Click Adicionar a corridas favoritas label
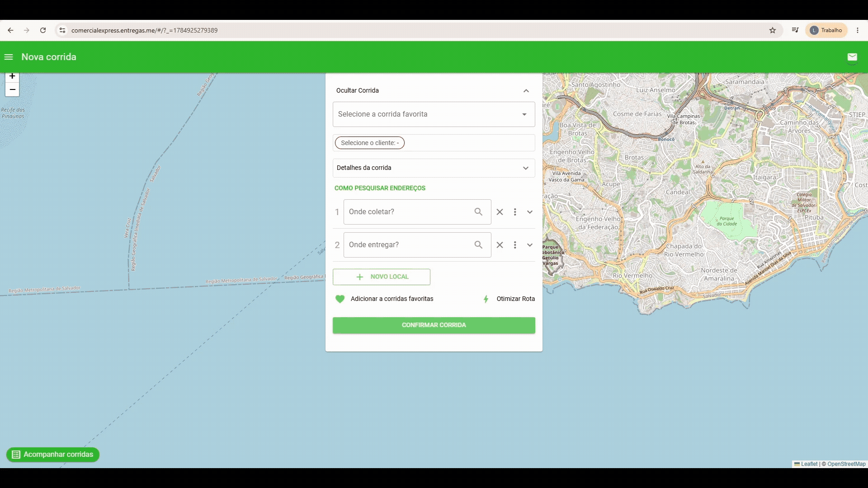 [x=392, y=299]
